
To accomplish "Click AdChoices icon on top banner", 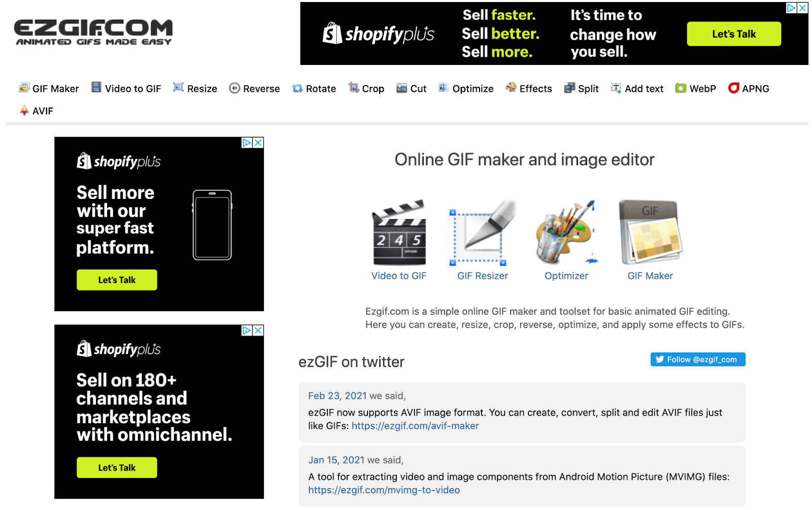I will click(791, 8).
